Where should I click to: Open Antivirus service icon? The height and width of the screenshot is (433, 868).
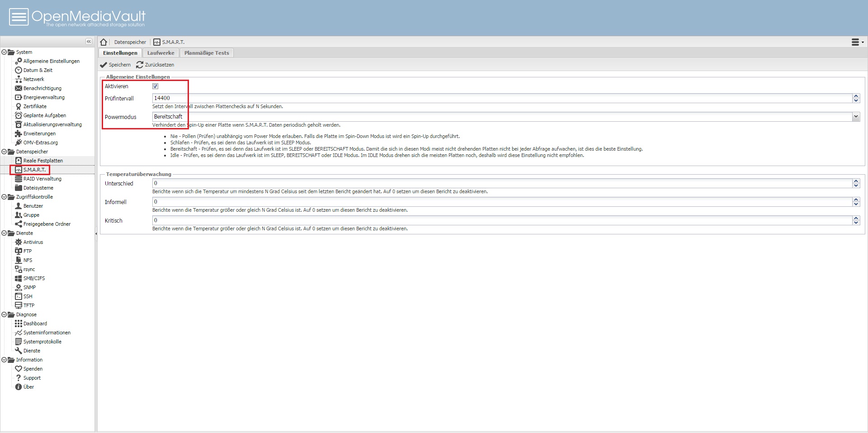point(19,242)
